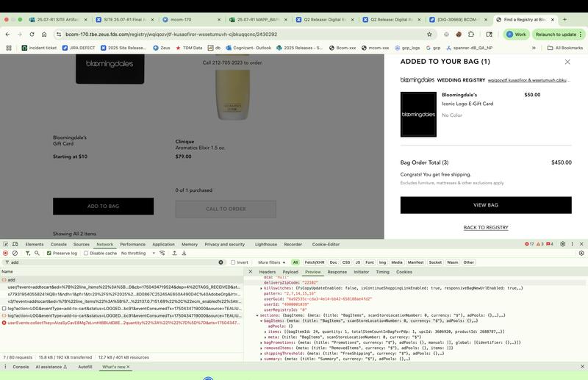Viewport: 588px width, 380px height.
Task: Switch to the Elements DevTools tab
Action: pyautogui.click(x=35, y=244)
